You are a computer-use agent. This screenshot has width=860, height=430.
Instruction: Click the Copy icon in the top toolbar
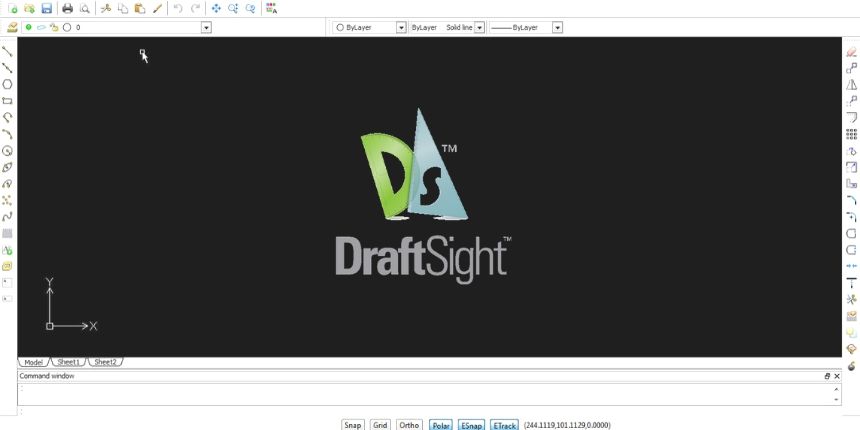(123, 8)
